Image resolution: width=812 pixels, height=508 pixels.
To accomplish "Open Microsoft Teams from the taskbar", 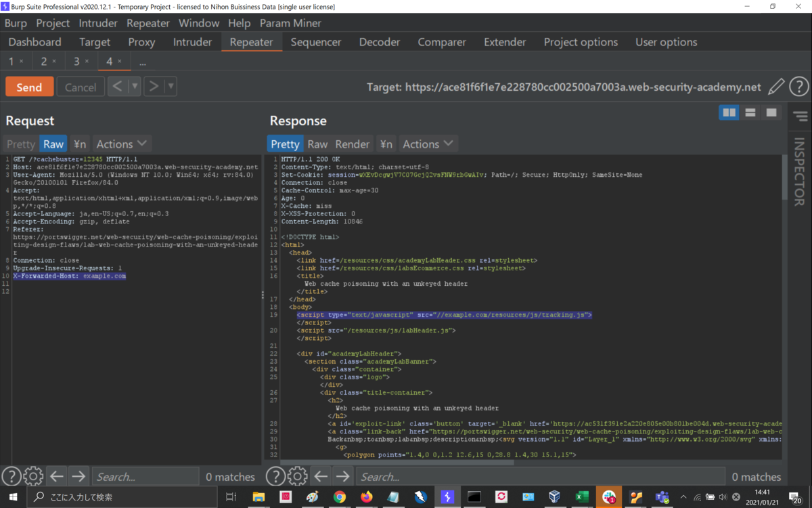I will 662,497.
